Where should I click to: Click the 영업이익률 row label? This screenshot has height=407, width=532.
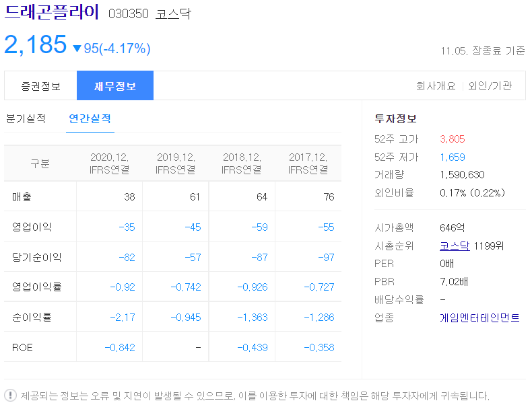[36, 287]
